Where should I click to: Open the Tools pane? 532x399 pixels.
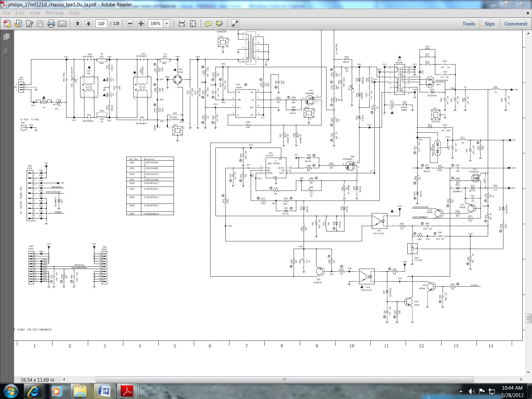[468, 24]
